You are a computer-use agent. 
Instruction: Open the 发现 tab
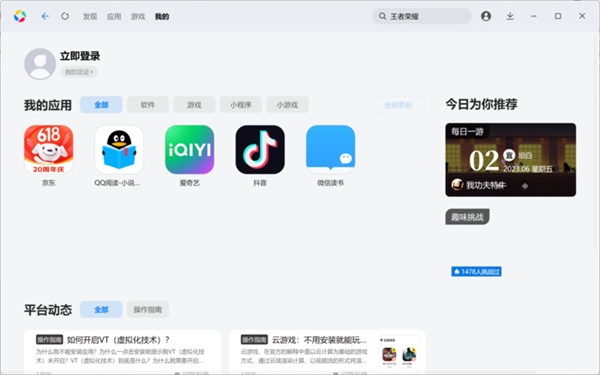coord(90,16)
